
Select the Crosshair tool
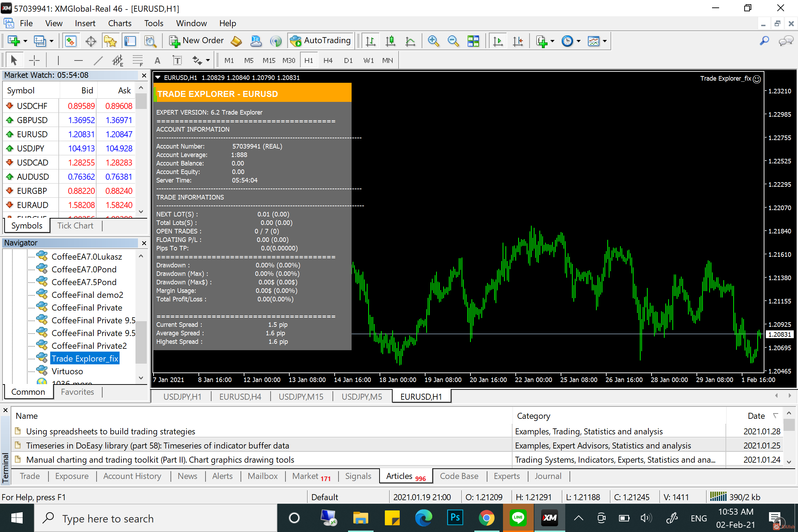click(34, 60)
